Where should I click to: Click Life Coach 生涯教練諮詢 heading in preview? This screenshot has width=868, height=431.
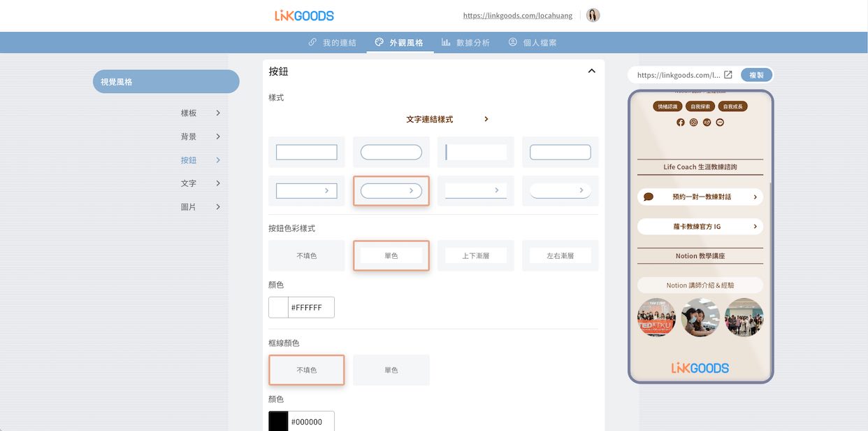click(x=700, y=167)
